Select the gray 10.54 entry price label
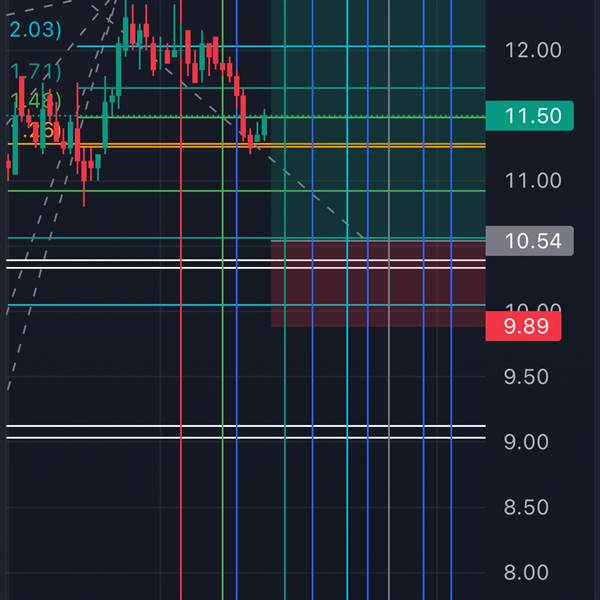The image size is (600, 600). click(x=529, y=241)
